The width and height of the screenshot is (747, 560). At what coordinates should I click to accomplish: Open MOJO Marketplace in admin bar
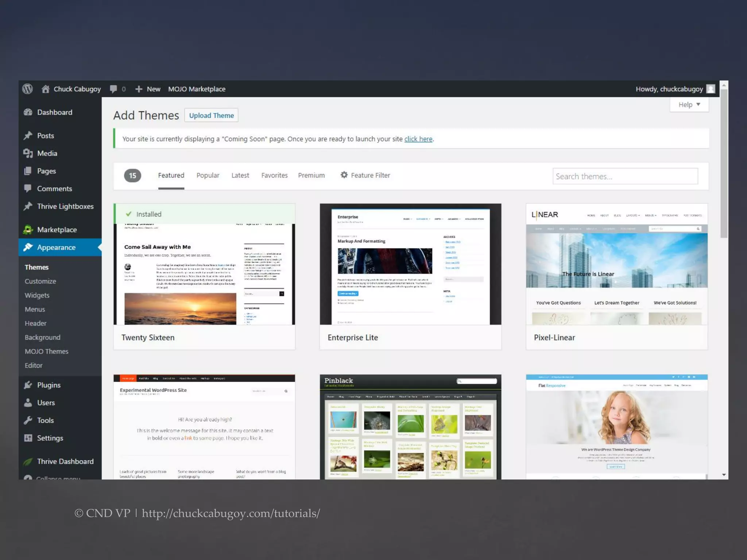click(197, 89)
